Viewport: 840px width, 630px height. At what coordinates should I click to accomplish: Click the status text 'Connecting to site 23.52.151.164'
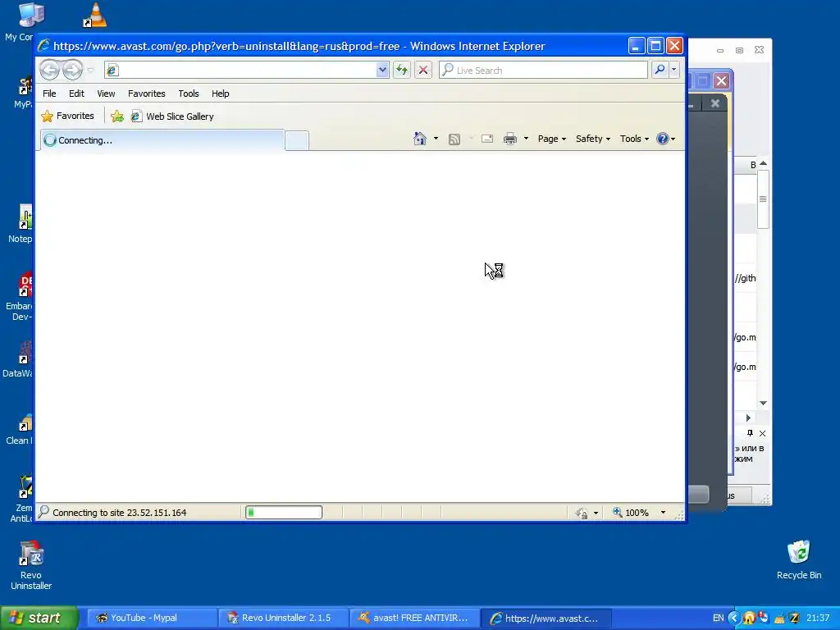point(120,513)
